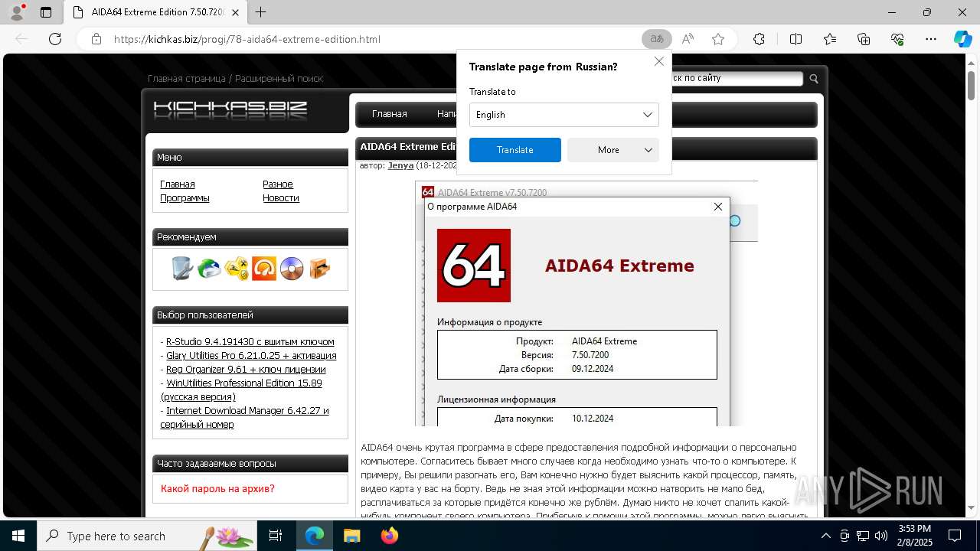980x551 pixels.
Task: Open a new browser tab
Action: coord(261,12)
